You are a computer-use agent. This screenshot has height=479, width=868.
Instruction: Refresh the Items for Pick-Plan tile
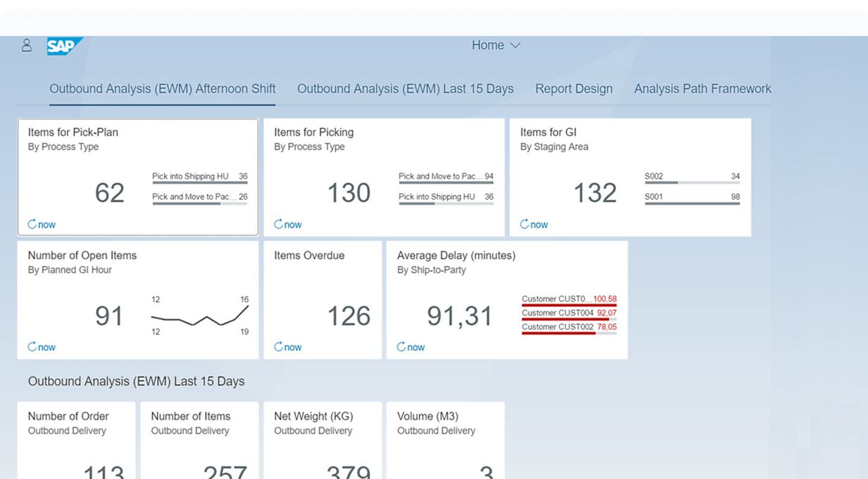pyautogui.click(x=42, y=225)
